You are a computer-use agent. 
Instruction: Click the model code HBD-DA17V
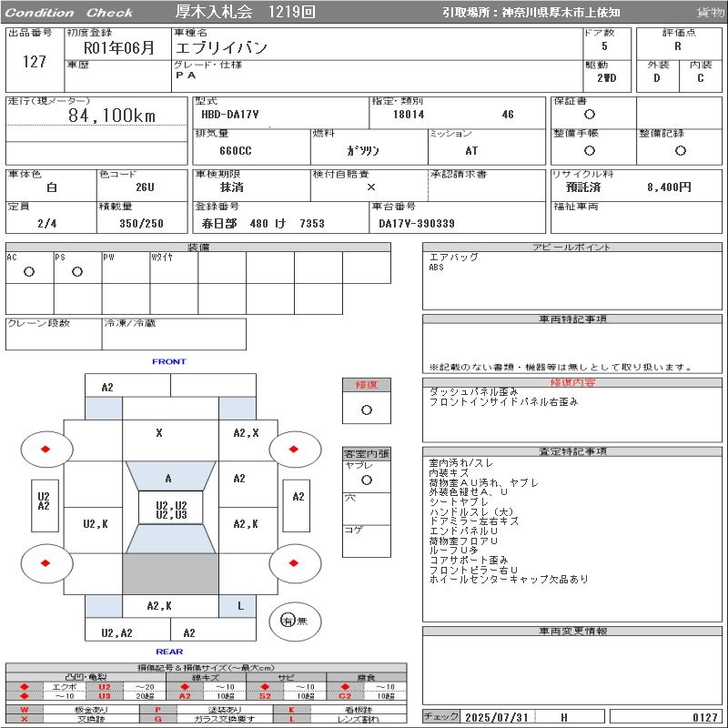tap(230, 115)
